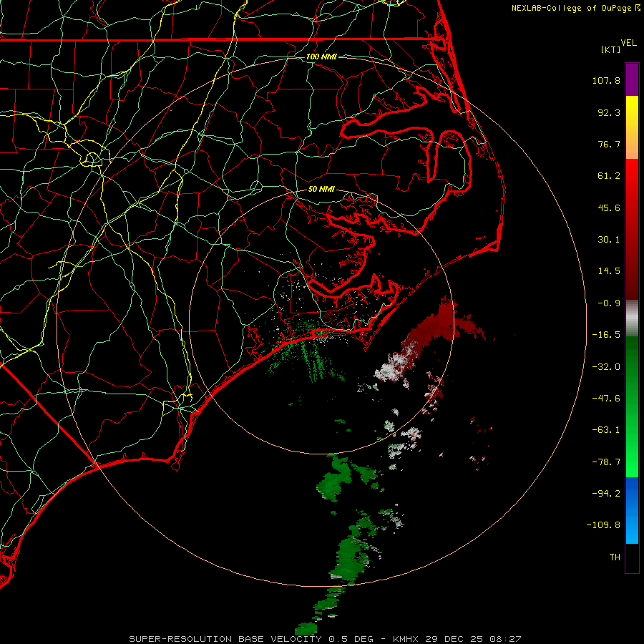Viewport: 644px width, 644px height.
Task: Click the [KT] units label
Action: (x=611, y=49)
